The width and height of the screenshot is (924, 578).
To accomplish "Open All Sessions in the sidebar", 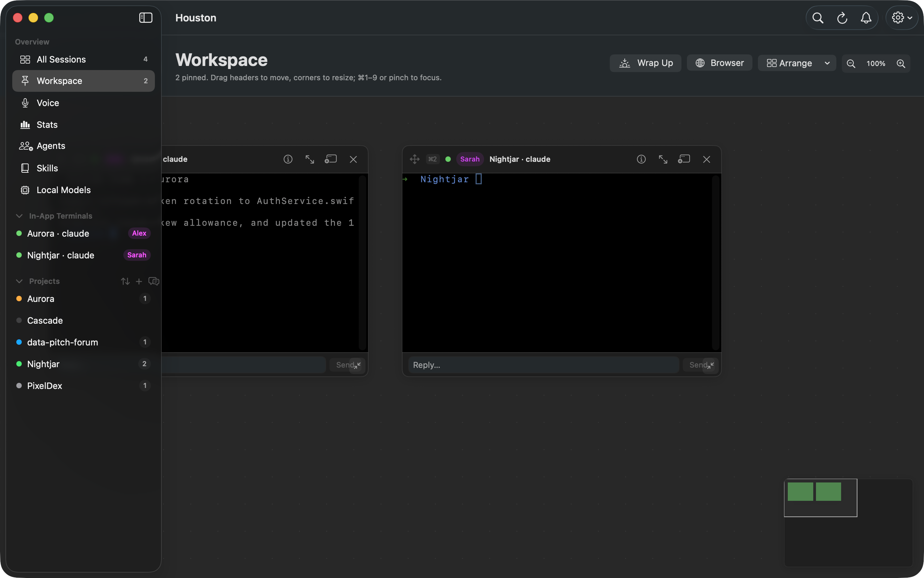I will coord(83,59).
